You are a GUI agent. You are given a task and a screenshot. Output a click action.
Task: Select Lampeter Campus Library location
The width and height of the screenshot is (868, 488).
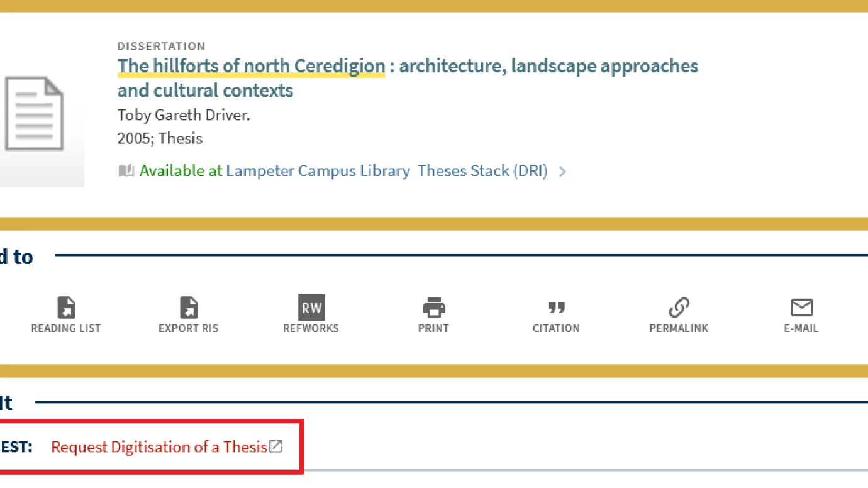click(318, 171)
